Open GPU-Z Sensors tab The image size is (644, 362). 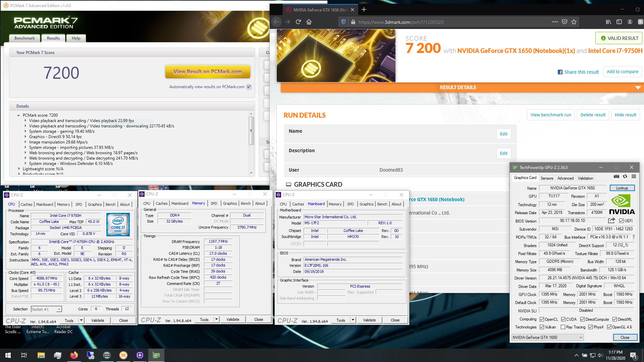pos(547,178)
